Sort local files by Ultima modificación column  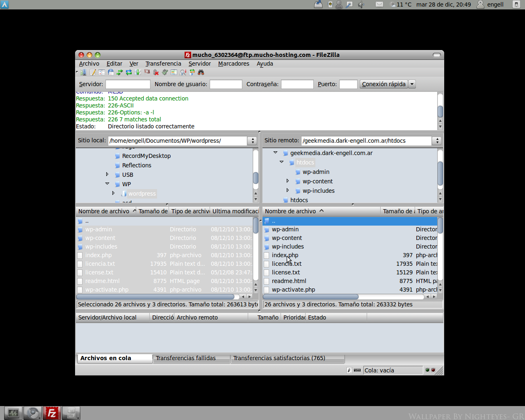235,211
